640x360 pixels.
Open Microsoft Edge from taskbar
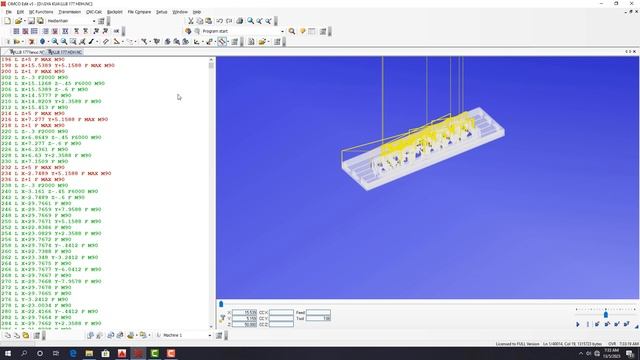click(x=73, y=353)
